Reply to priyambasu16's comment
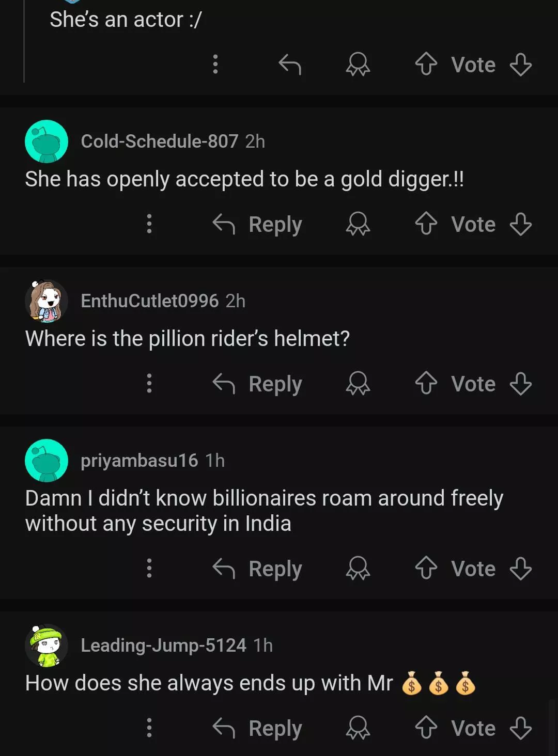This screenshot has width=558, height=756. point(257,569)
